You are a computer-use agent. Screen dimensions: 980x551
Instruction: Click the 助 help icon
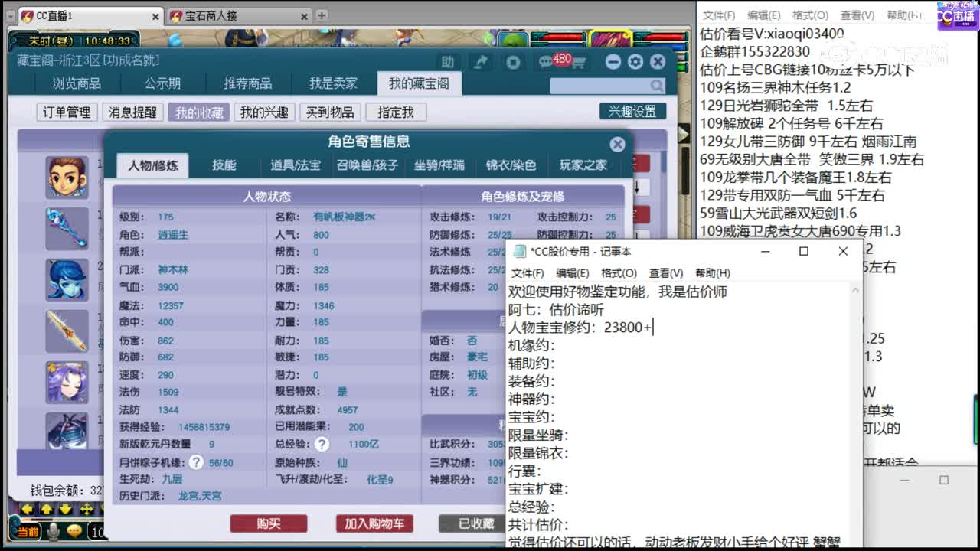tap(448, 62)
